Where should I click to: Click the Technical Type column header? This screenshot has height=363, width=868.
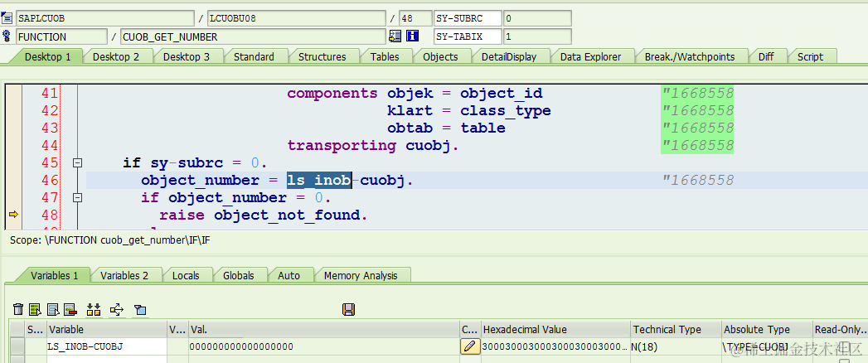tap(676, 329)
